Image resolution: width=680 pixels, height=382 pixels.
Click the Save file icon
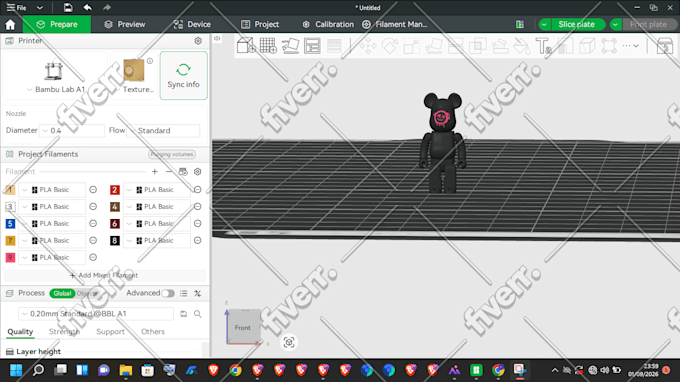click(x=68, y=7)
